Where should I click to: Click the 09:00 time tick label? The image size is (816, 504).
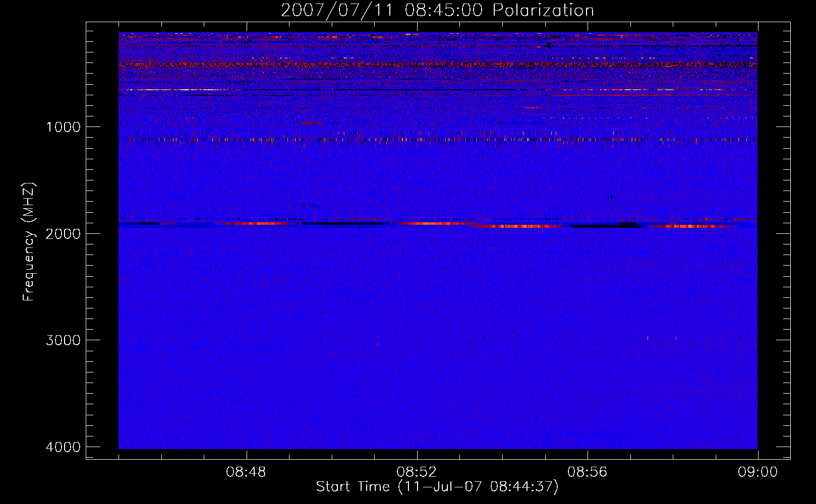[758, 472]
